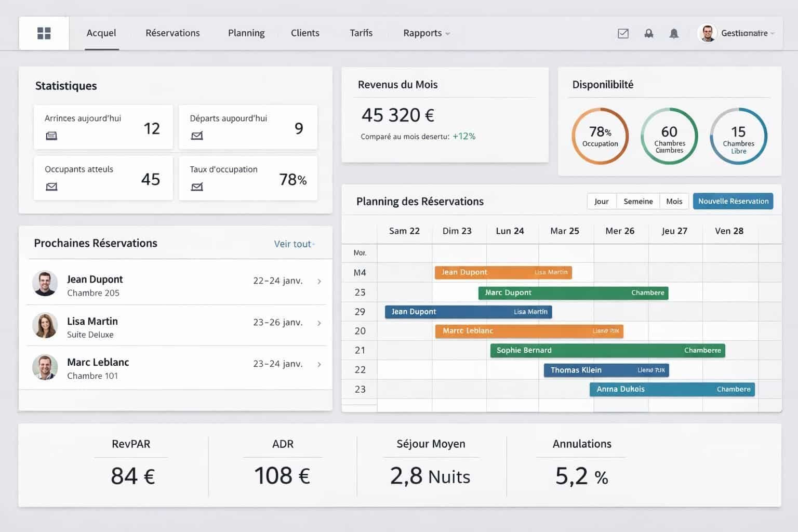Enable the Mois view option
The height and width of the screenshot is (532, 798).
[x=674, y=201]
